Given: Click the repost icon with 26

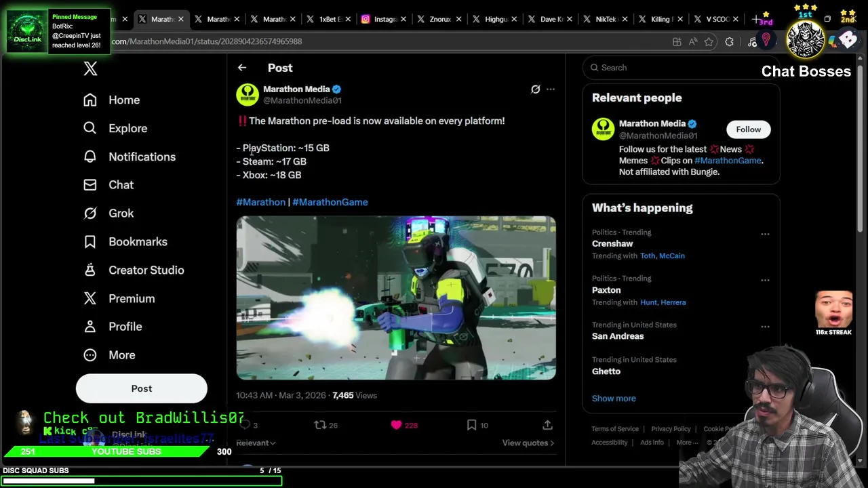Looking at the screenshot, I should click(320, 425).
